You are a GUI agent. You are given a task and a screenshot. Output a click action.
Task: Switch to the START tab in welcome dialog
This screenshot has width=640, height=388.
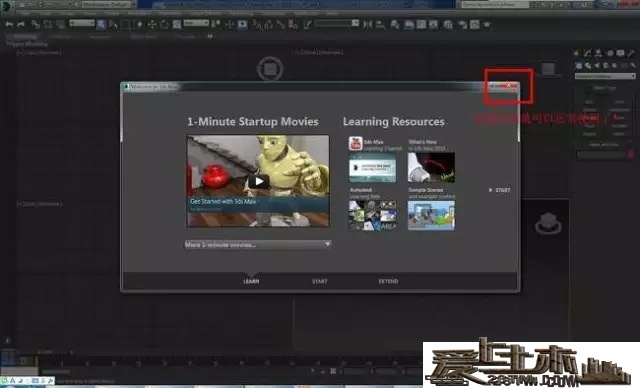(320, 281)
